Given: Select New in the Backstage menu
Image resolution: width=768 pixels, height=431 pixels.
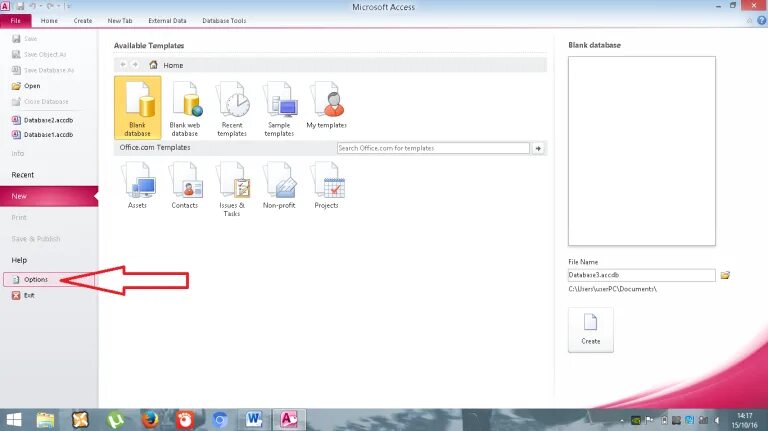Looking at the screenshot, I should [49, 196].
